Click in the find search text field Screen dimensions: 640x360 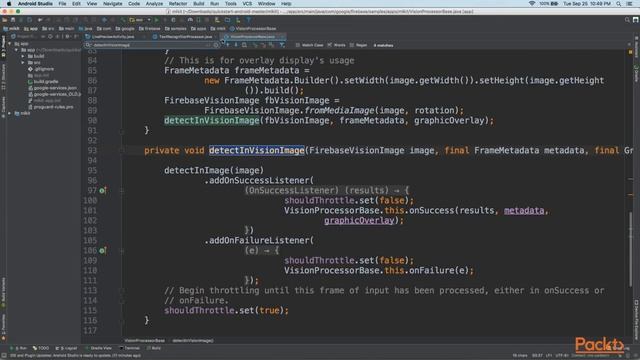(151, 45)
